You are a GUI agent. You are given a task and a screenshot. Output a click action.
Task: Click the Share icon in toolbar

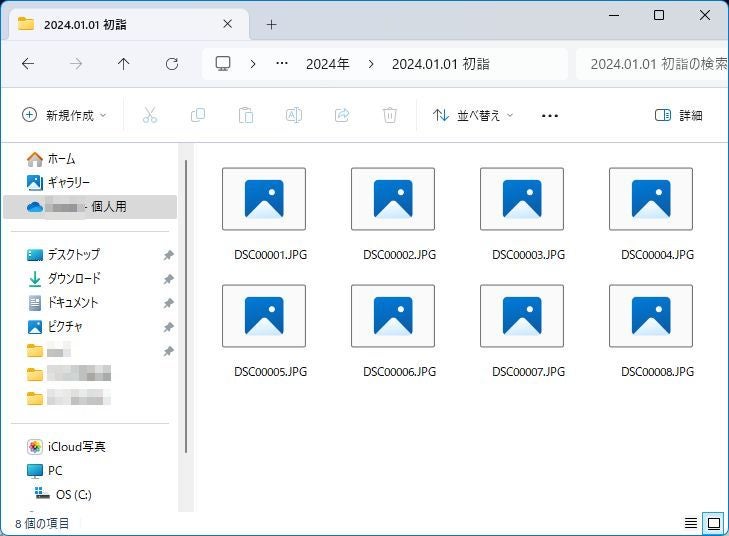tap(342, 115)
